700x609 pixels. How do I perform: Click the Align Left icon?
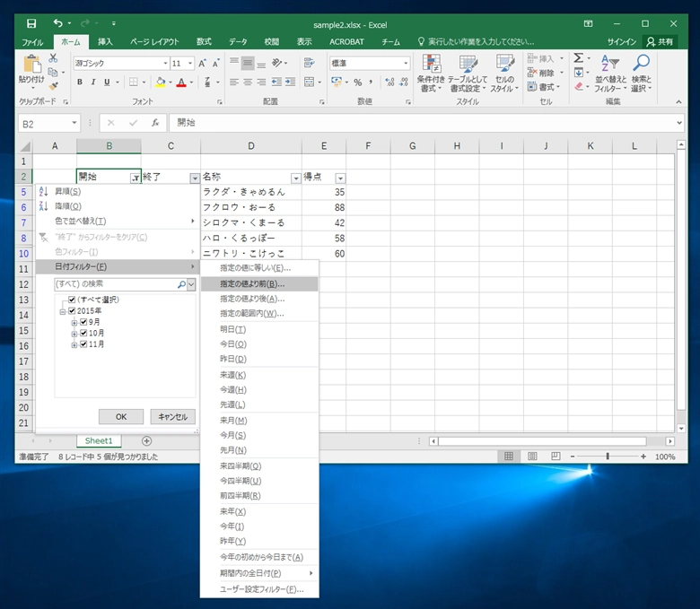[x=234, y=83]
